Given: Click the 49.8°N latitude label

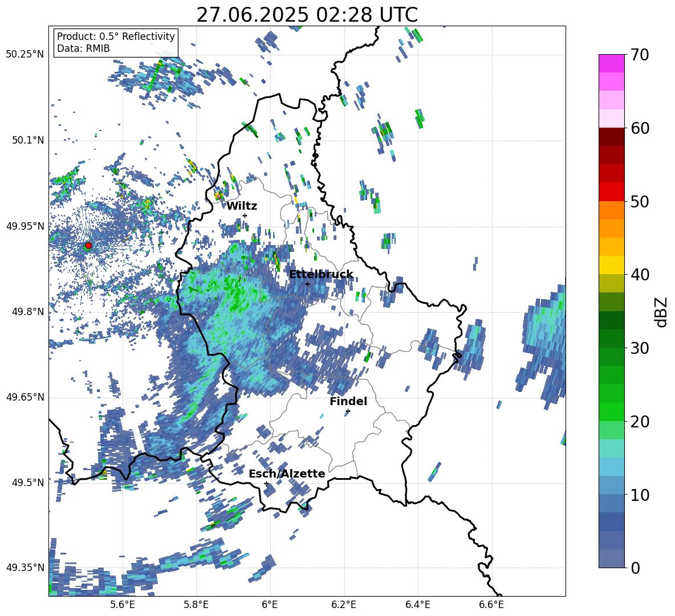Looking at the screenshot, I should pos(27,312).
